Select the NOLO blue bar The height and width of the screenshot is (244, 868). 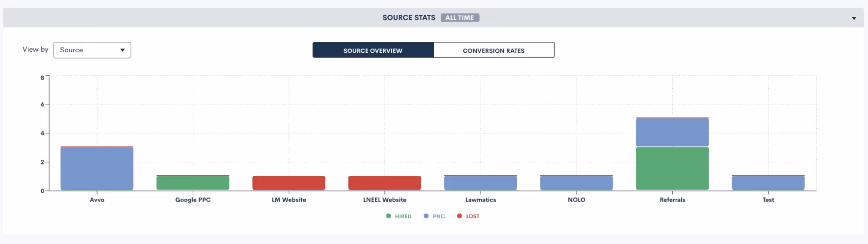pos(577,183)
